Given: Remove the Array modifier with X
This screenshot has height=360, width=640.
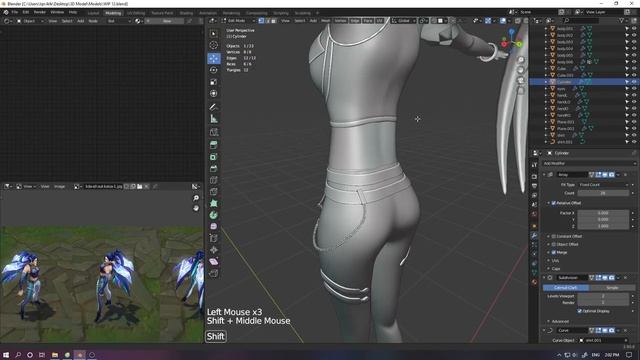Looking at the screenshot, I should coord(625,175).
